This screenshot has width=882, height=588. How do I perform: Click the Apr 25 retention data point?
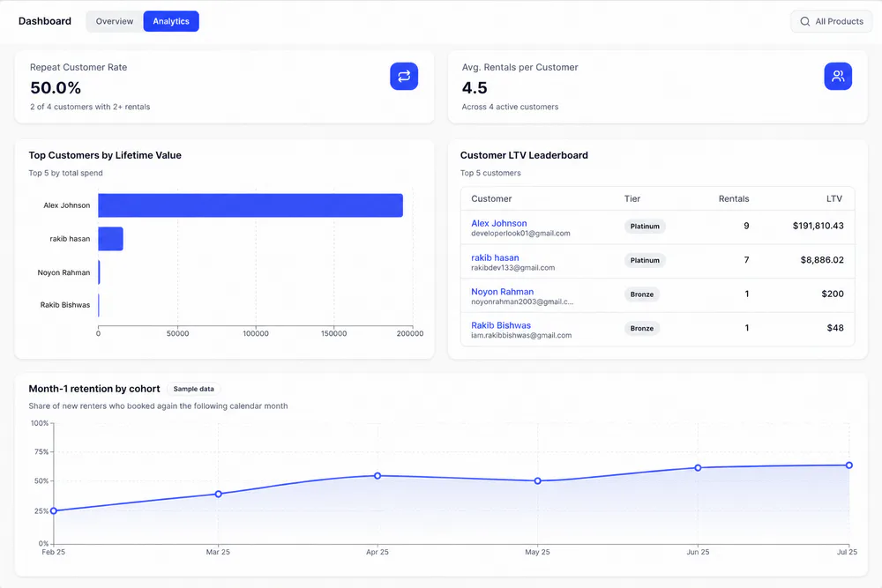coord(377,475)
